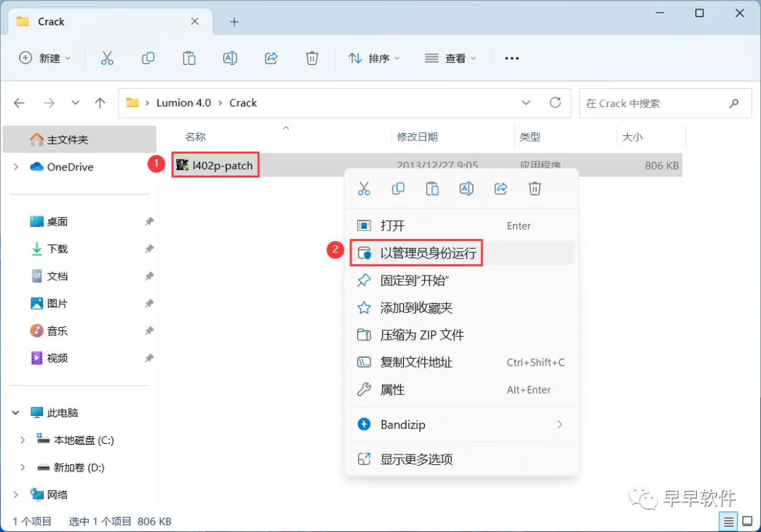Choose 添加到收藏夹 menu entry

click(x=461, y=308)
